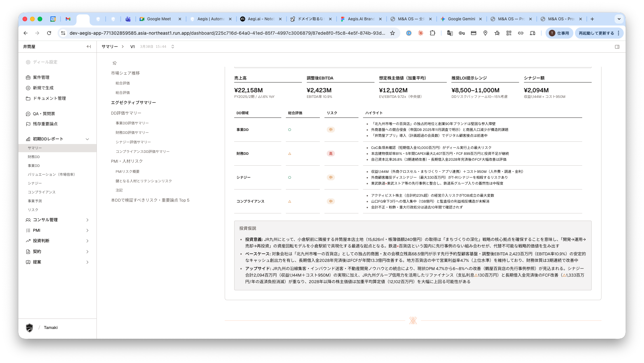Click 再起動して更新する button

coord(596,33)
